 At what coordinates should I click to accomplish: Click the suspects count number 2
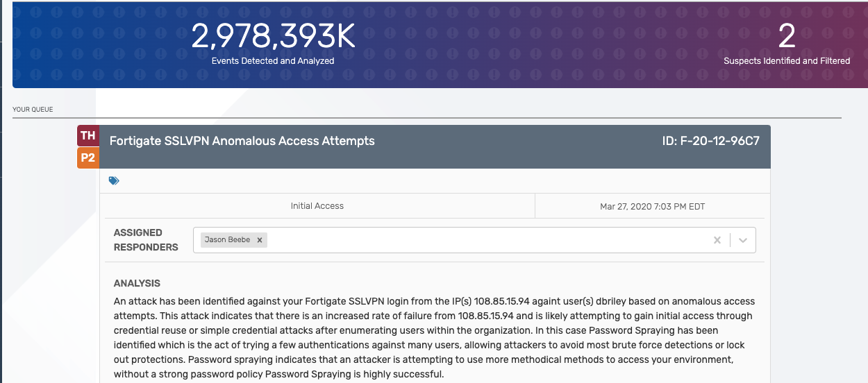(787, 37)
